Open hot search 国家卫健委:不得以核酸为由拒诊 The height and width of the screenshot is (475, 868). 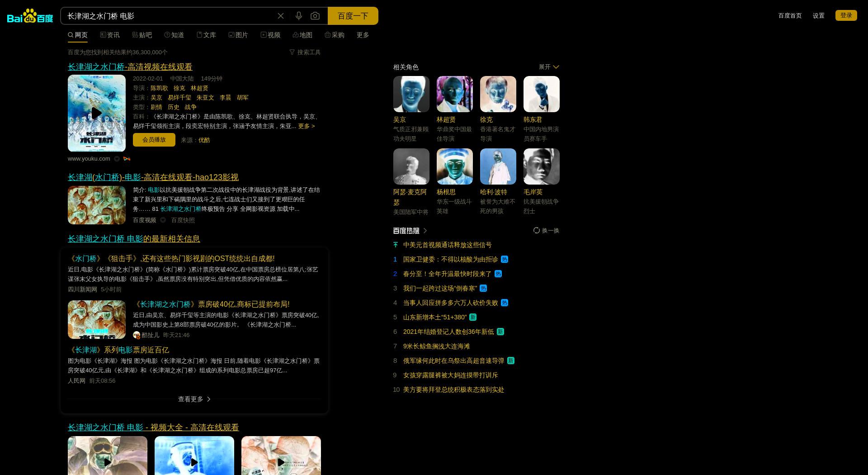click(450, 259)
